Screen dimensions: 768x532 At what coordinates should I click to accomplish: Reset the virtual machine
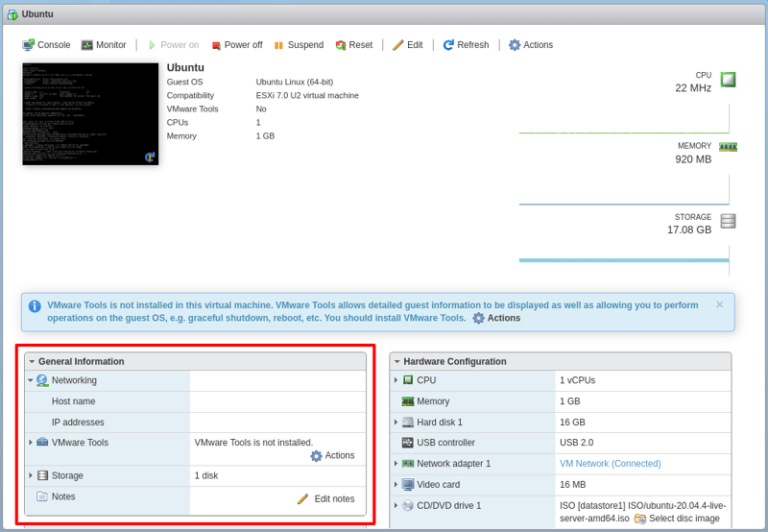coord(353,45)
